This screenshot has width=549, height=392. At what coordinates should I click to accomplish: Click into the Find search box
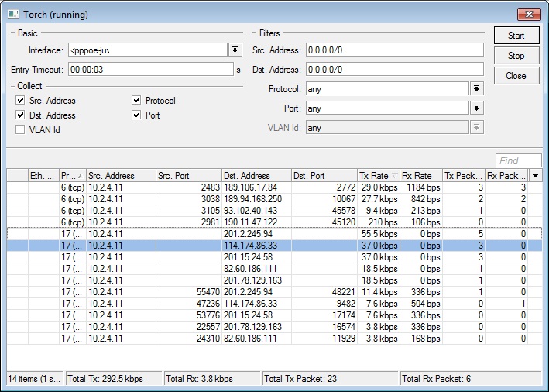[x=517, y=160]
